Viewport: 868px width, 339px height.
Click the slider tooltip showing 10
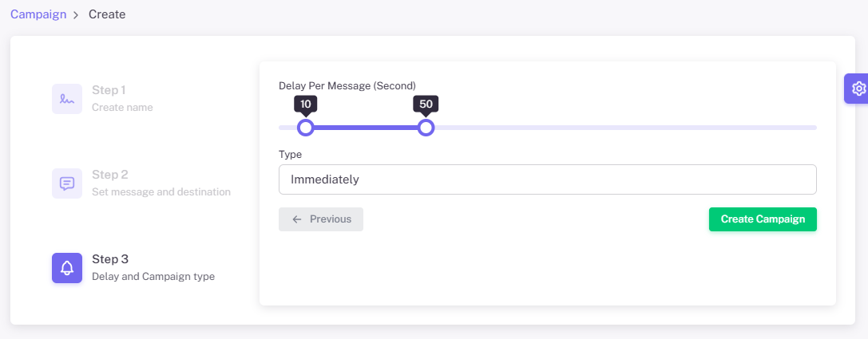pos(306,104)
